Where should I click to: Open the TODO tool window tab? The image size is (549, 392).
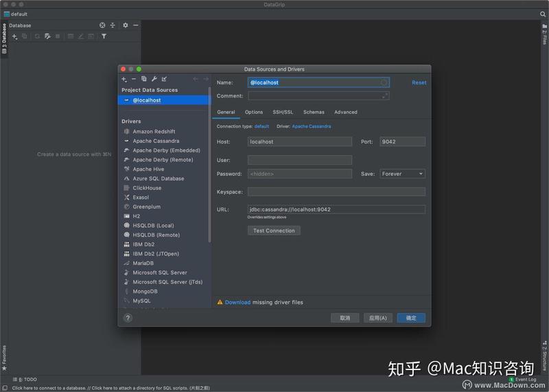(x=25, y=380)
